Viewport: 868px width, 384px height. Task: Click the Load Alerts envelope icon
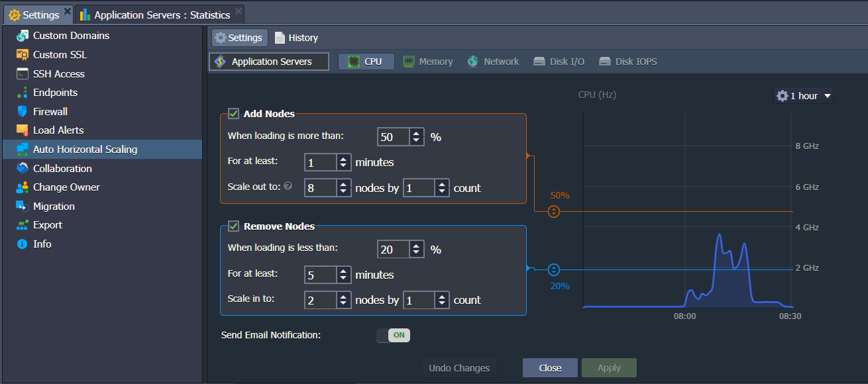(23, 130)
